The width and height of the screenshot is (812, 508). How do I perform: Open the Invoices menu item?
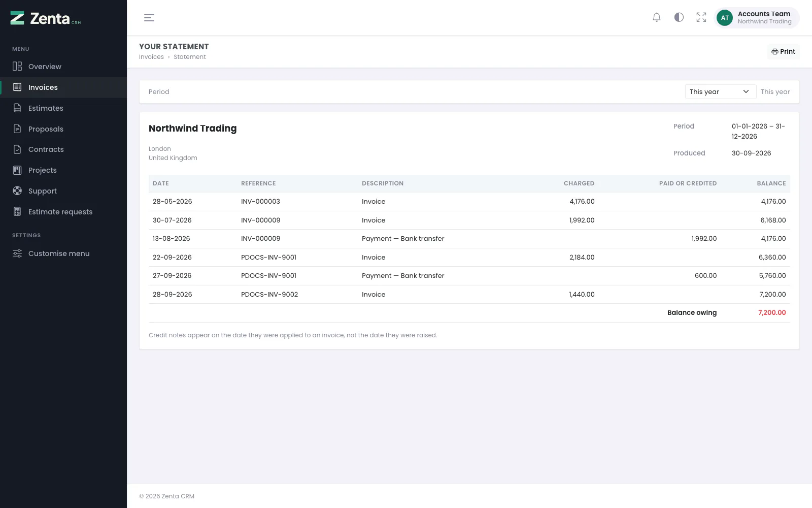coord(63,87)
